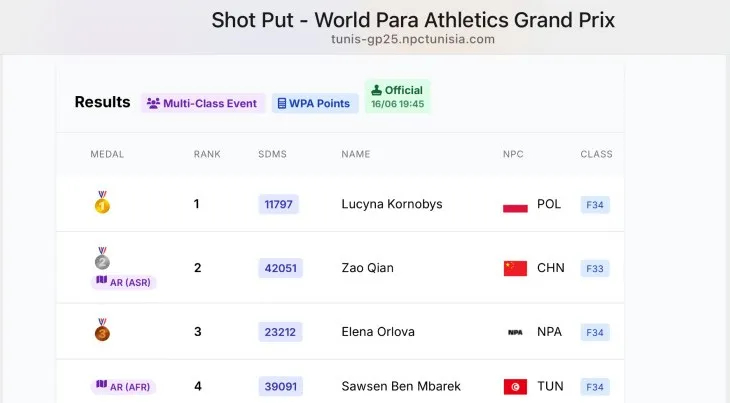Click the silver medal icon for rank 2
The width and height of the screenshot is (730, 403).
(x=102, y=258)
